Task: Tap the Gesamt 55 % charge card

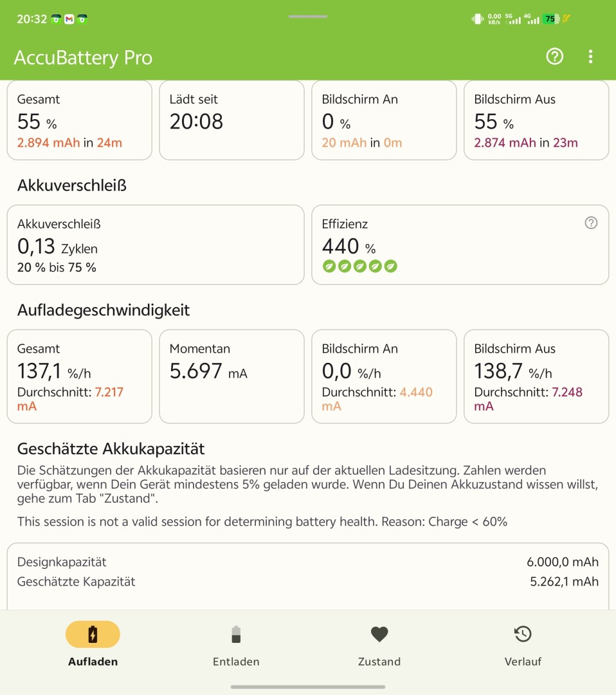Action: point(79,120)
